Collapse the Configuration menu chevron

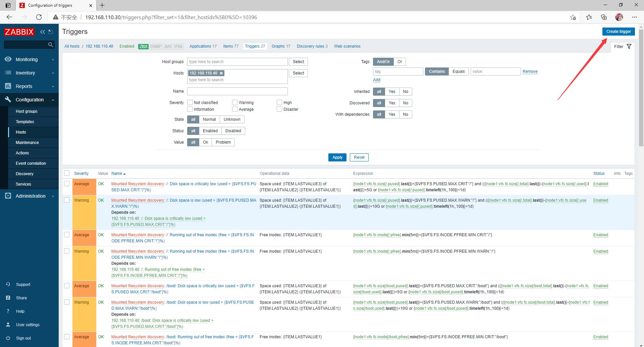point(53,100)
